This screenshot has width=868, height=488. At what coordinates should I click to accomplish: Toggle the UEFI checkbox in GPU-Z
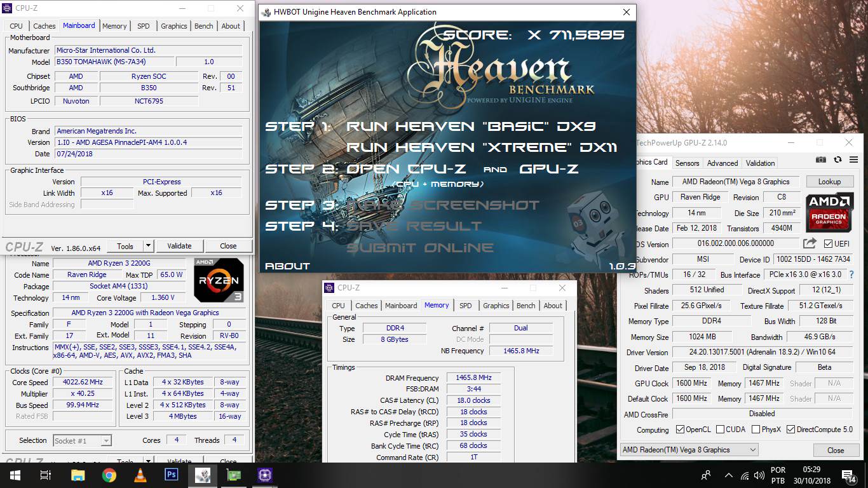tap(828, 243)
